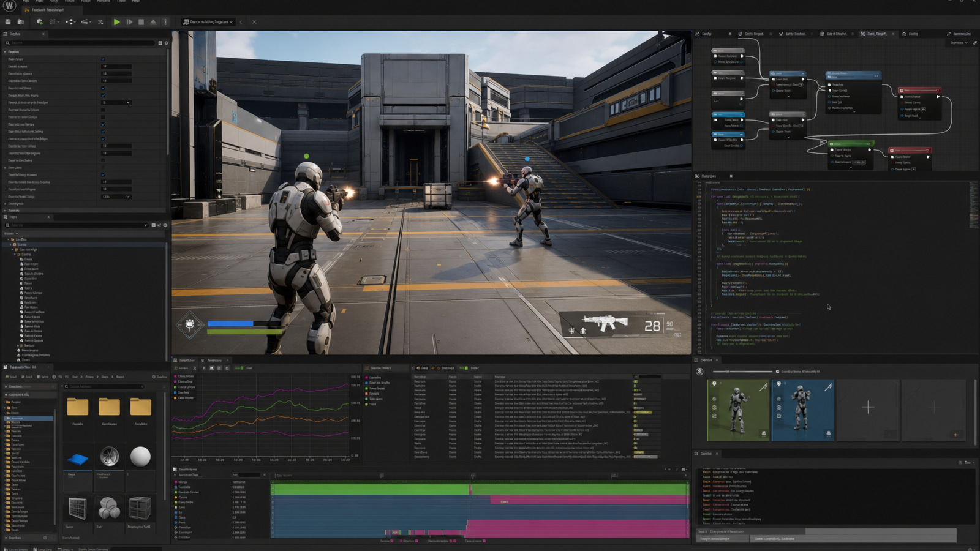Click the magenta legend entry in the graph panel

(185, 376)
